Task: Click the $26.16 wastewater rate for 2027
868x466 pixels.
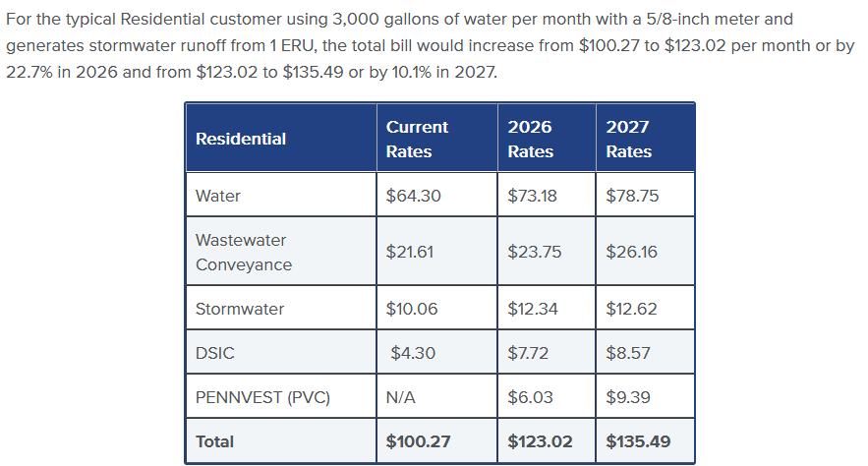Action: coord(632,252)
